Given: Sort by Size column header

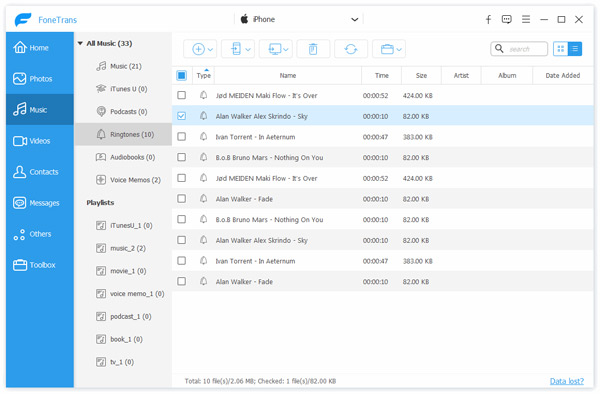Looking at the screenshot, I should (x=421, y=75).
